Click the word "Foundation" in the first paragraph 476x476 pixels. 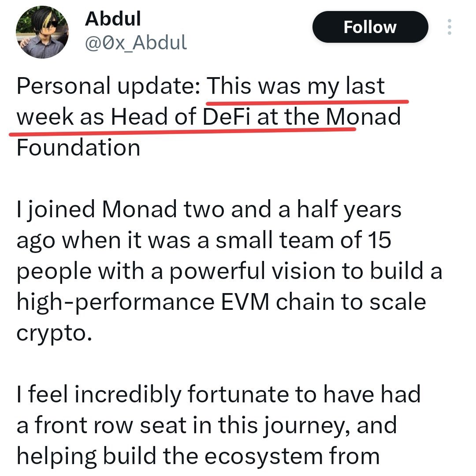(x=78, y=148)
